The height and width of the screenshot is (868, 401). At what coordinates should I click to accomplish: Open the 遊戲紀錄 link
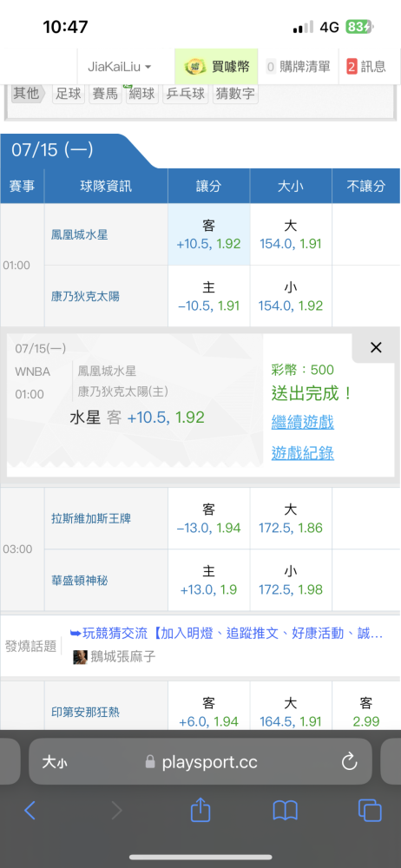pos(303,453)
